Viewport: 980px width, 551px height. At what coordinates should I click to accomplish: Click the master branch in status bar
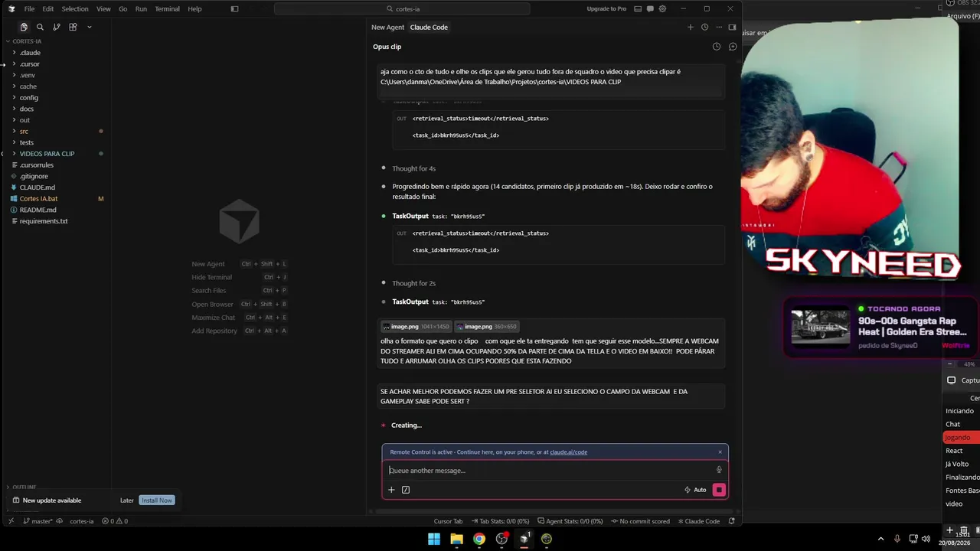tap(38, 521)
